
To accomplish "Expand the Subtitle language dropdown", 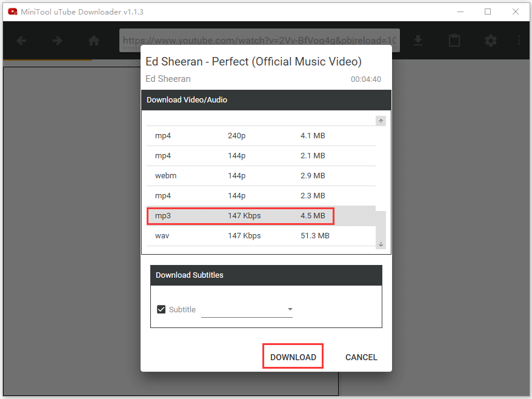I will (x=247, y=309).
